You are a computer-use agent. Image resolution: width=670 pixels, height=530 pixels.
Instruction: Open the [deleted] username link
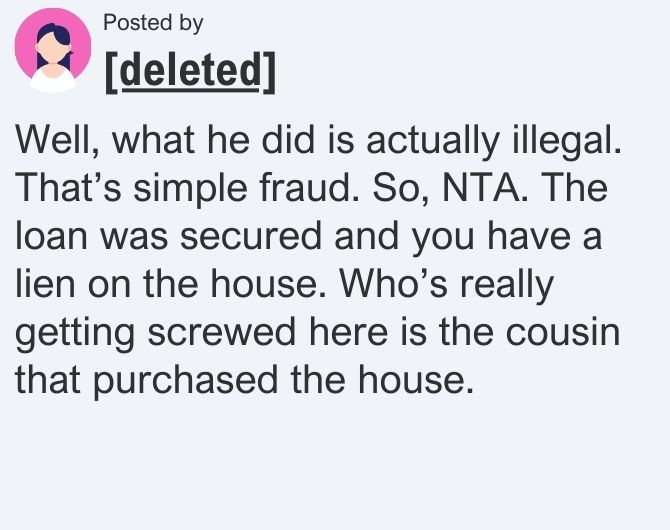pos(190,72)
